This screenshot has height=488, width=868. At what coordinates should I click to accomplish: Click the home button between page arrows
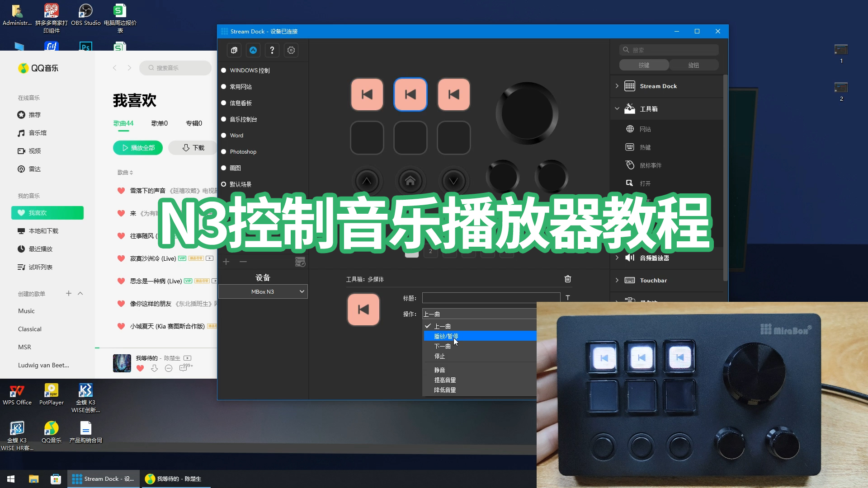pos(410,181)
